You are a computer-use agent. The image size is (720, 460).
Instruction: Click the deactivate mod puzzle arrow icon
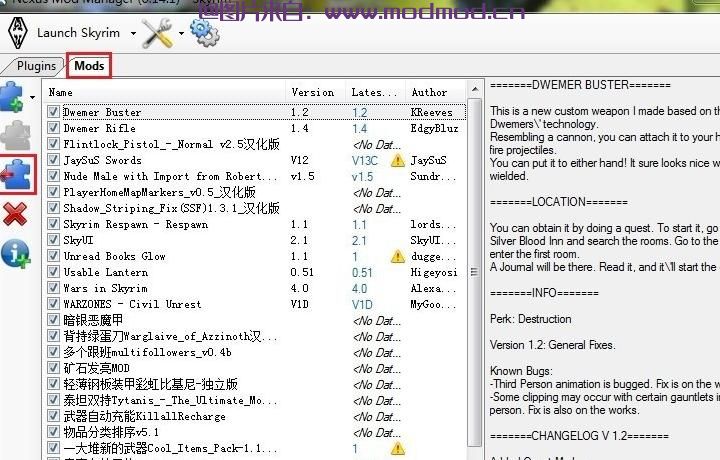pyautogui.click(x=16, y=174)
